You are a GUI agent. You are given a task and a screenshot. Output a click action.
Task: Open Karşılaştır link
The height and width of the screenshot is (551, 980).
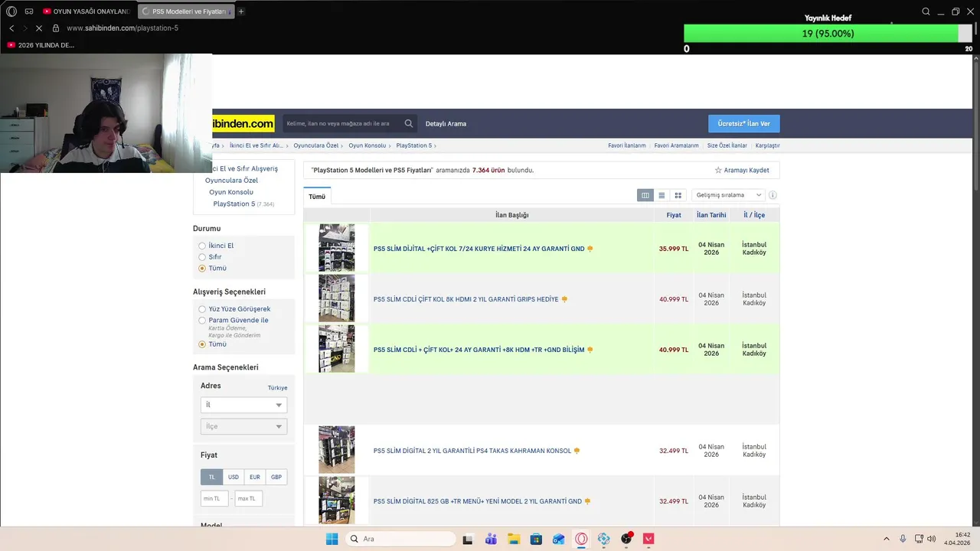coord(767,145)
